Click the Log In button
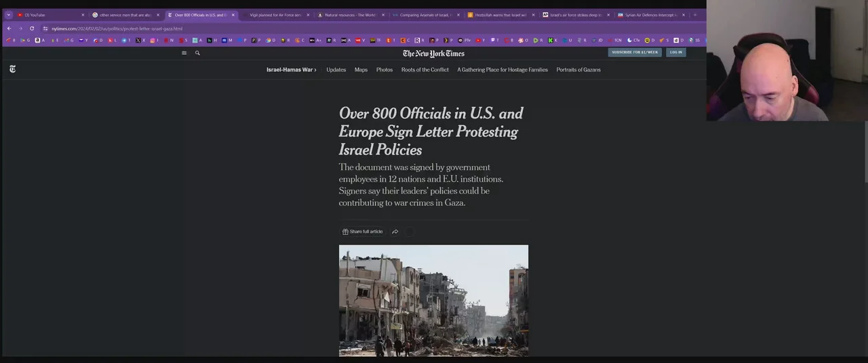868x363 pixels. pos(676,52)
